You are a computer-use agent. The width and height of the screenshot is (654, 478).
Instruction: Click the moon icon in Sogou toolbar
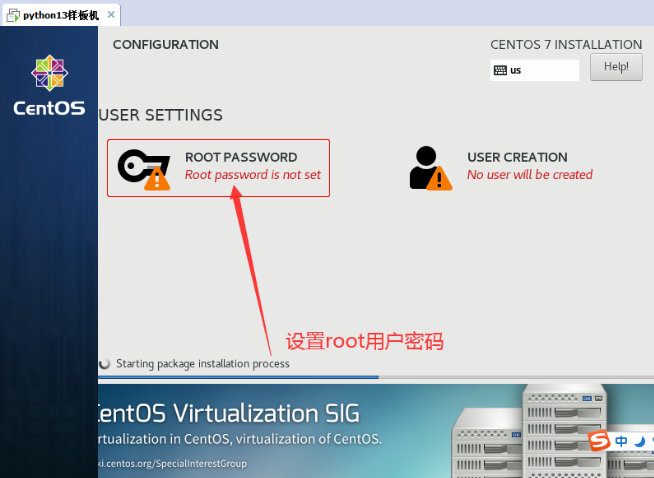point(639,441)
